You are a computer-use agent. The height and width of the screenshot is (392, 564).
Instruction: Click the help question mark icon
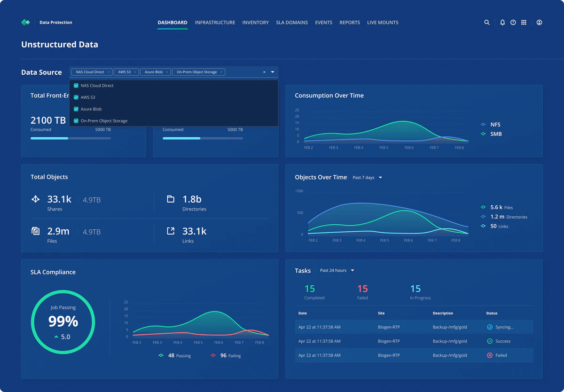click(x=513, y=23)
